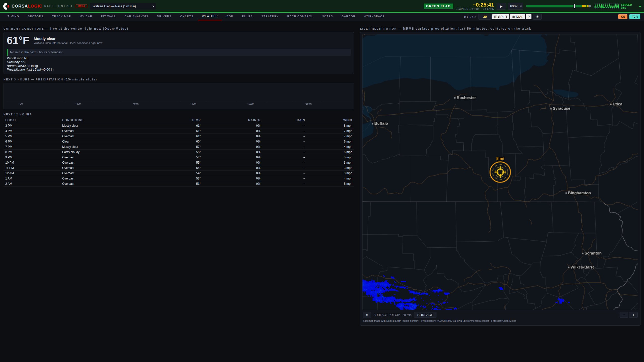Viewport: 644px width, 362px height.
Task: Pause the precipitation radar animation
Action: 367,315
